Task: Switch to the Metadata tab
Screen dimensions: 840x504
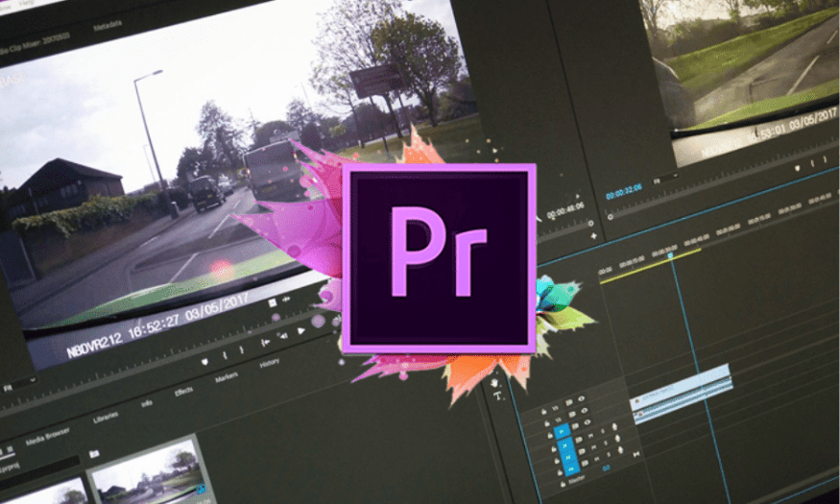Action: (108, 26)
